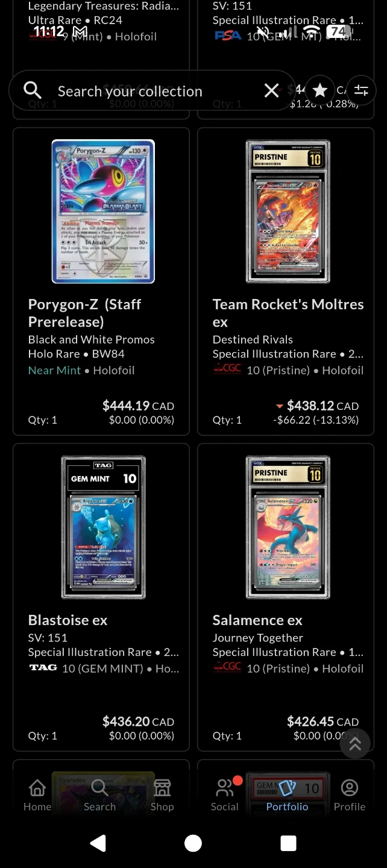Open the Porygon-Z card thumbnail
This screenshot has height=868, width=387.
click(x=103, y=212)
